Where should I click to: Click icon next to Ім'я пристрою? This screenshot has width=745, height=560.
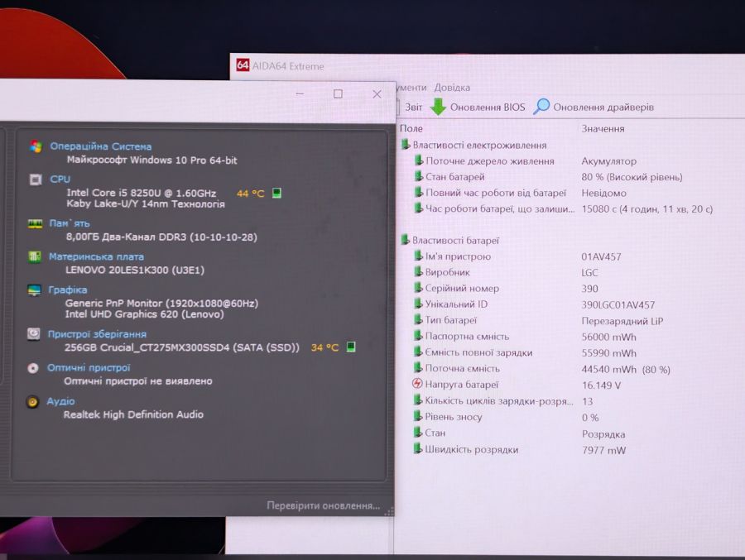pyautogui.click(x=418, y=256)
